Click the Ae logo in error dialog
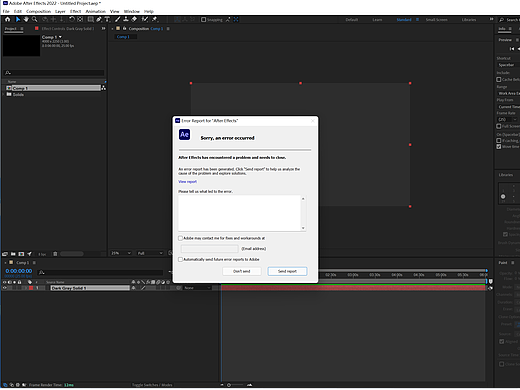The image size is (520, 390). coord(184,134)
